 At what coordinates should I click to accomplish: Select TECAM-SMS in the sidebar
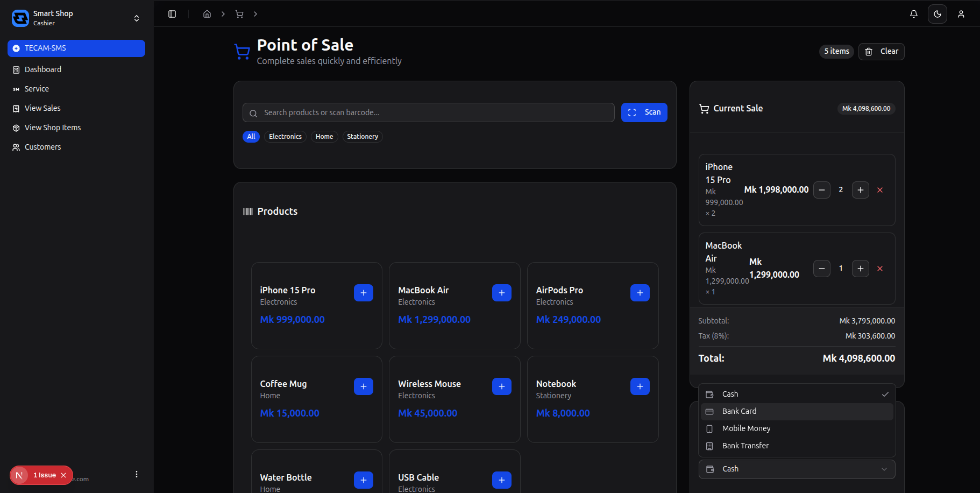[76, 48]
